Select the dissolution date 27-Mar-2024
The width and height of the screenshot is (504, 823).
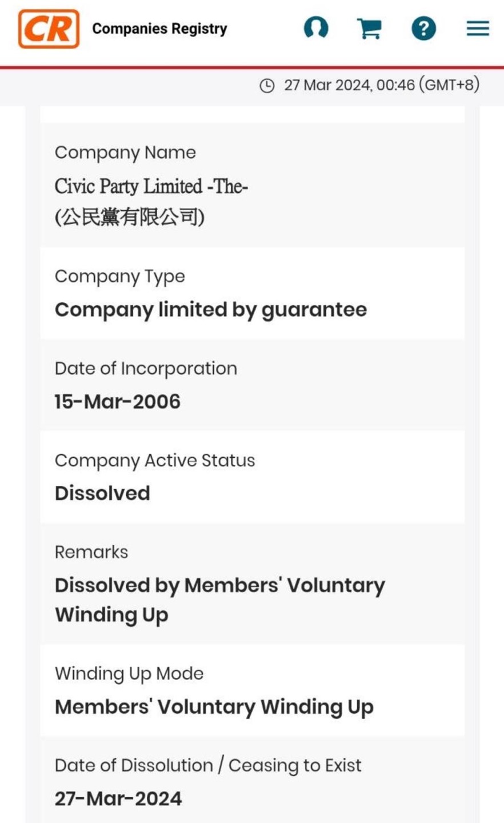[x=118, y=798]
